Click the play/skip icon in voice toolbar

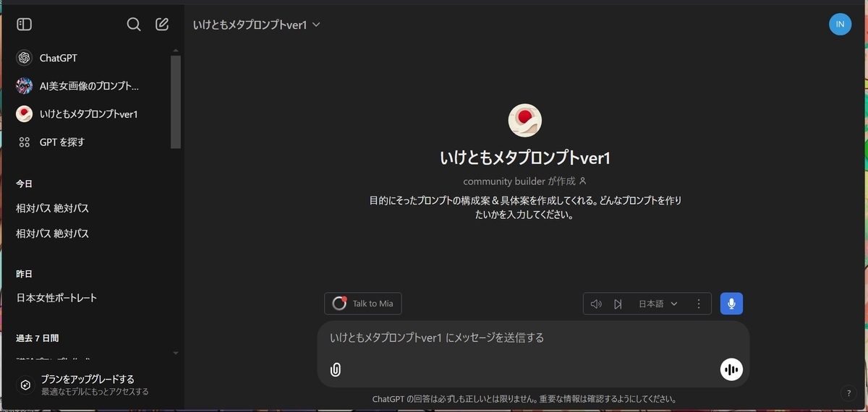coord(618,304)
